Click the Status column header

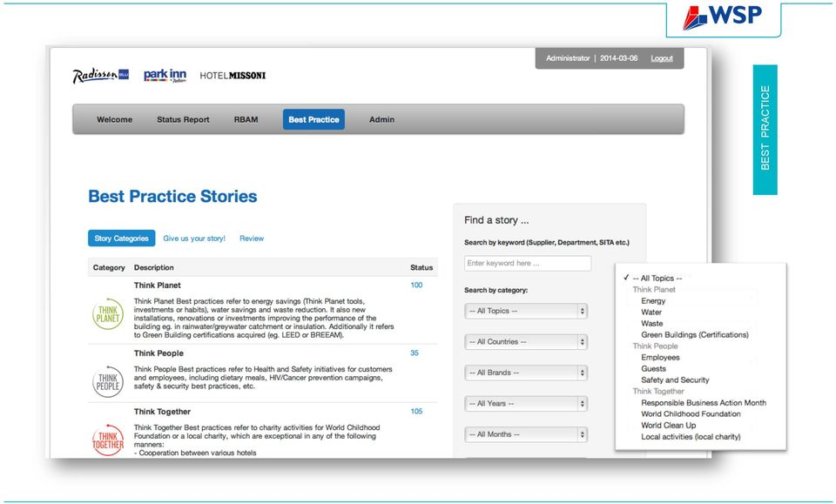(x=421, y=267)
